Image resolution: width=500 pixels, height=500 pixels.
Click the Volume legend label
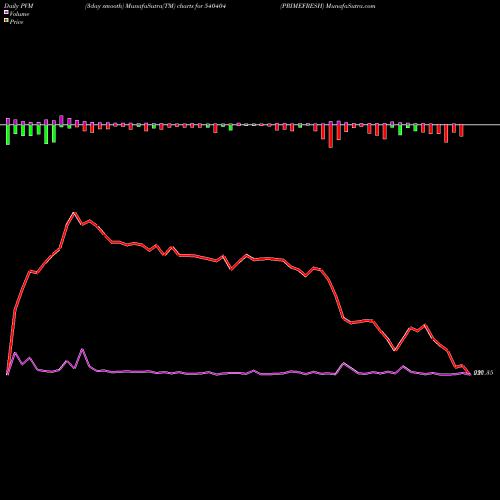[19, 14]
